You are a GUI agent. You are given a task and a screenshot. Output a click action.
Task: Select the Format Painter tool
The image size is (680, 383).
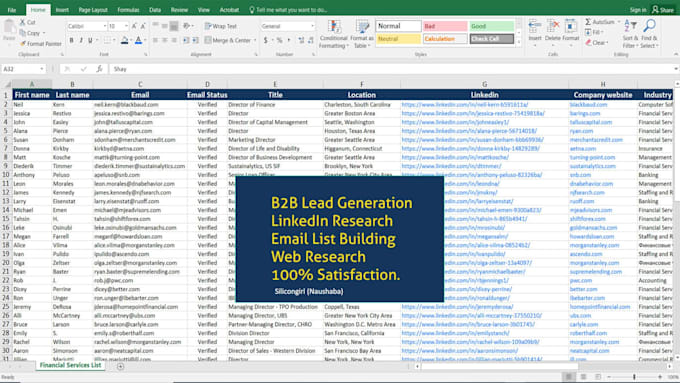41,44
